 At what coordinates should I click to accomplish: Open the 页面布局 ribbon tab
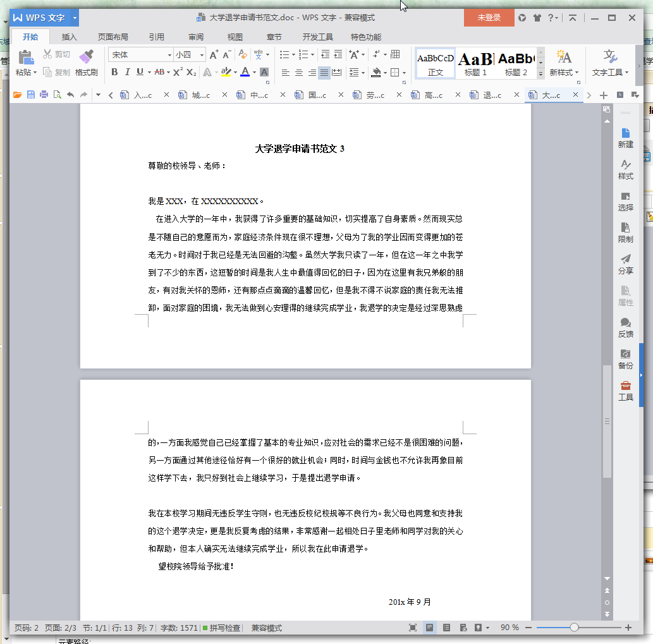pos(113,37)
